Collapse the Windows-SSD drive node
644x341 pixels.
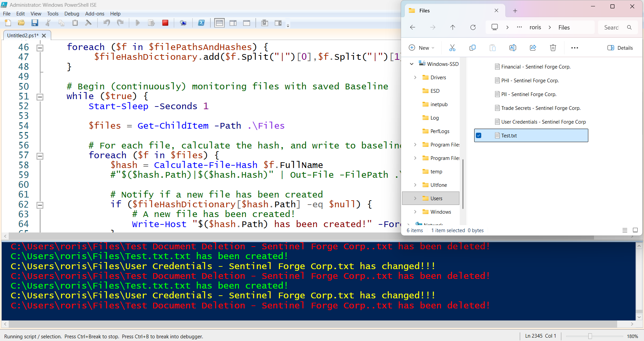click(x=411, y=64)
